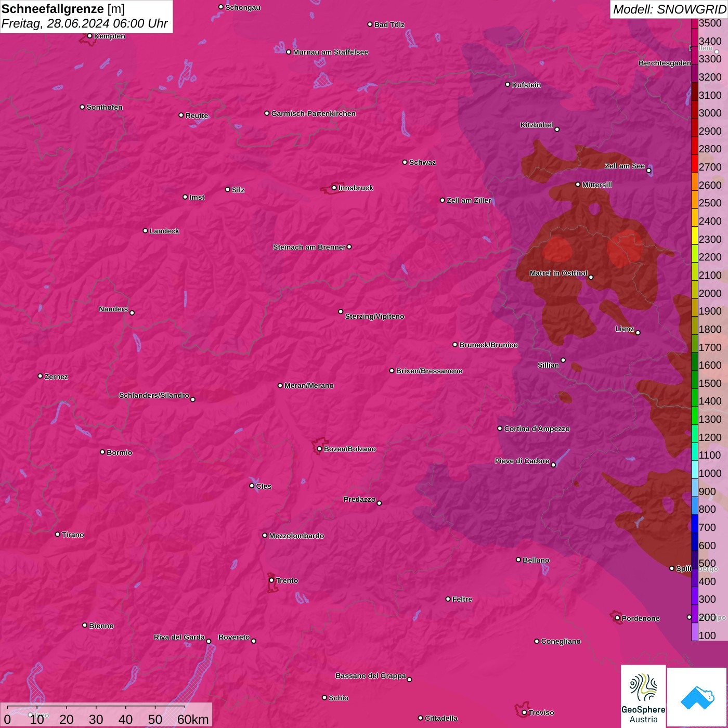
Task: Click the 'Riva del Garda' label
Action: [179, 637]
